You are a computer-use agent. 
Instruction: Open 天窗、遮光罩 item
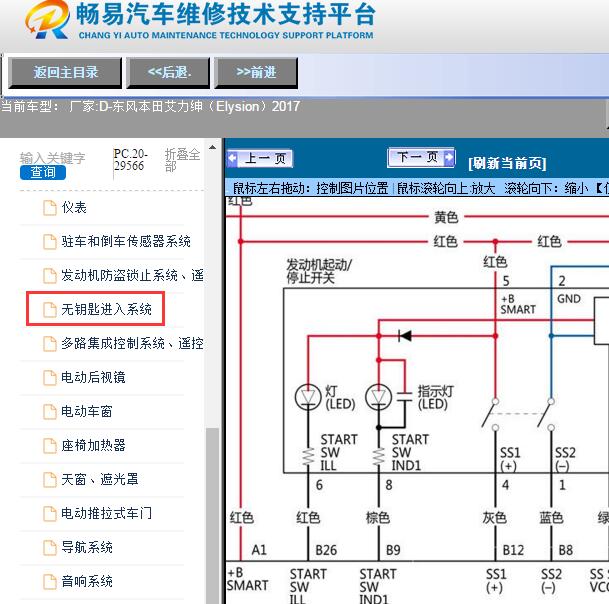99,479
